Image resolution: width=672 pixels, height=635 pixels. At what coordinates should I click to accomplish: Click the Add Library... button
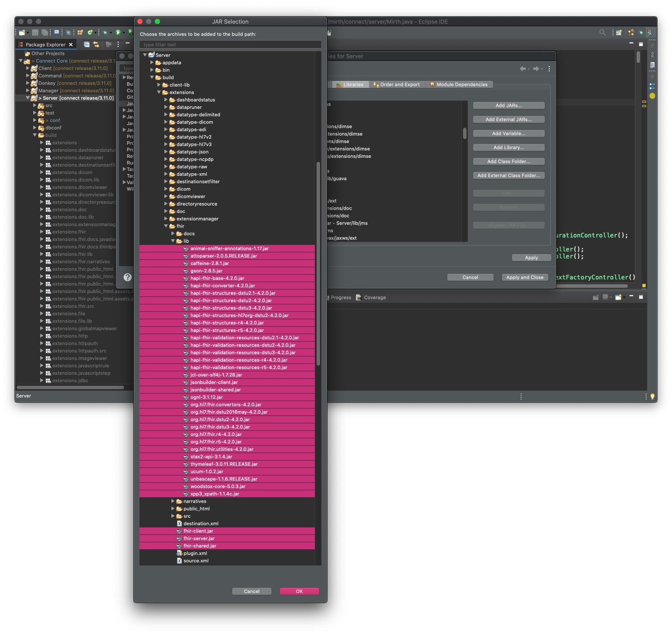pos(509,147)
